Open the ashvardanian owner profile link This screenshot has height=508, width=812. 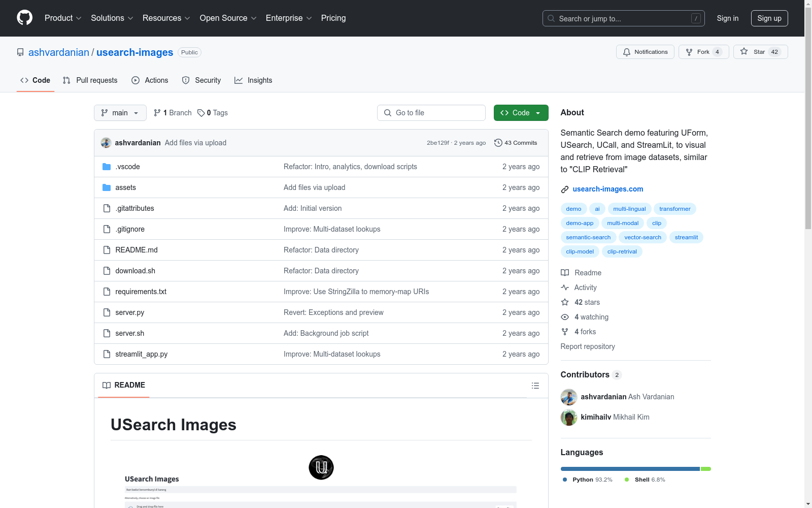pyautogui.click(x=59, y=52)
